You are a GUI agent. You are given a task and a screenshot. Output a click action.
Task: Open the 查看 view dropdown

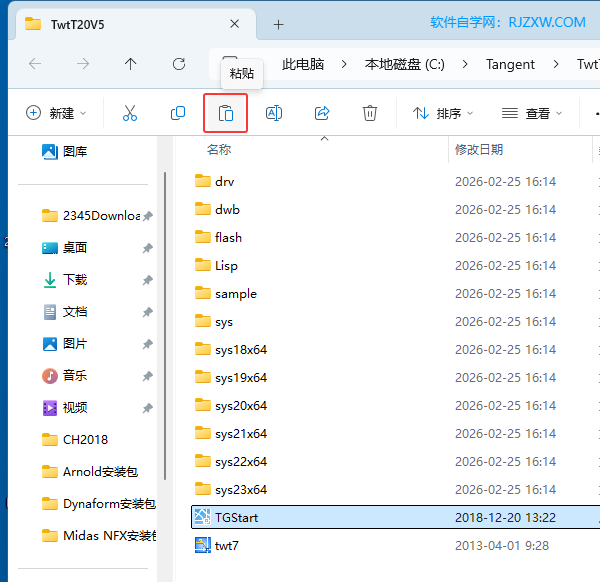(x=532, y=113)
